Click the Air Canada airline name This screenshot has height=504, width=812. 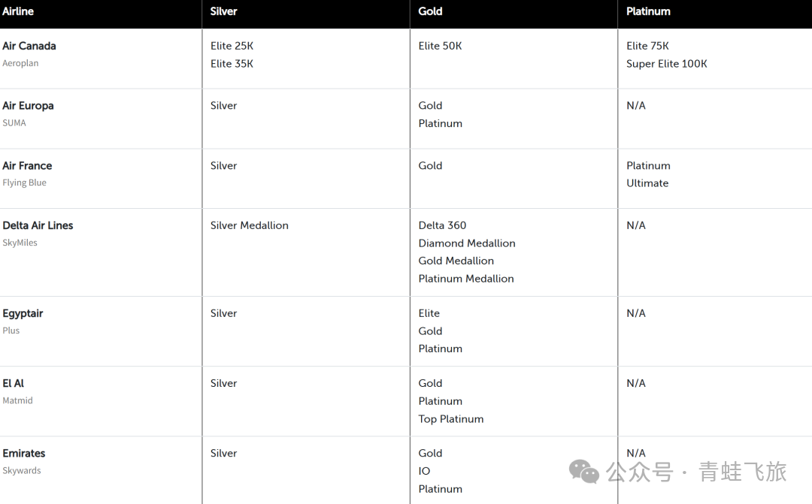(x=29, y=46)
